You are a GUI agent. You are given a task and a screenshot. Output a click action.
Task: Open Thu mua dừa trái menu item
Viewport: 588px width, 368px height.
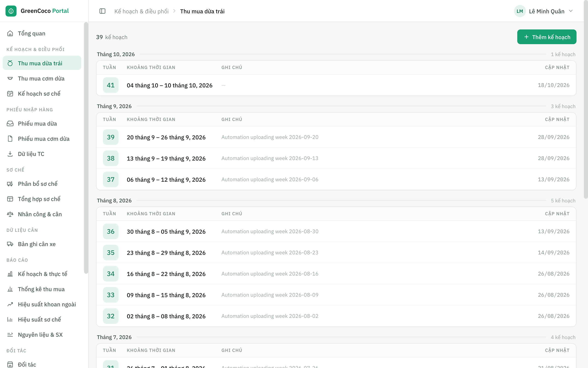[42, 63]
